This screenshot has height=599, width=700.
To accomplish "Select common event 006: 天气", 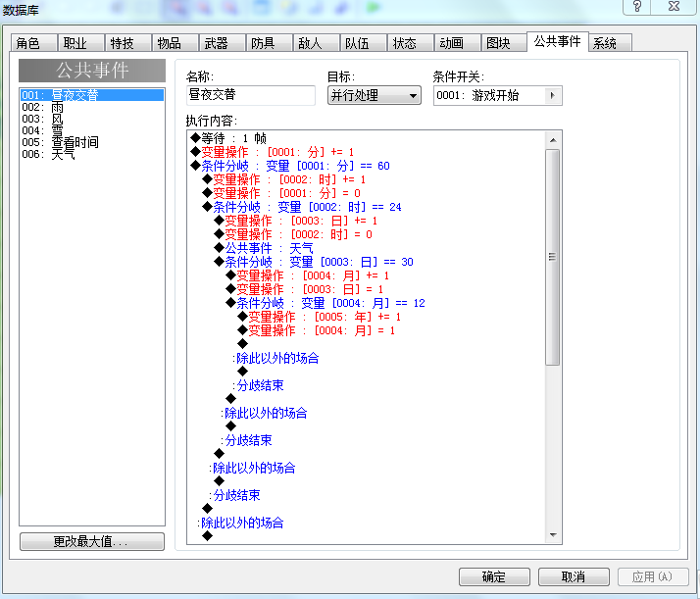I will [x=92, y=154].
